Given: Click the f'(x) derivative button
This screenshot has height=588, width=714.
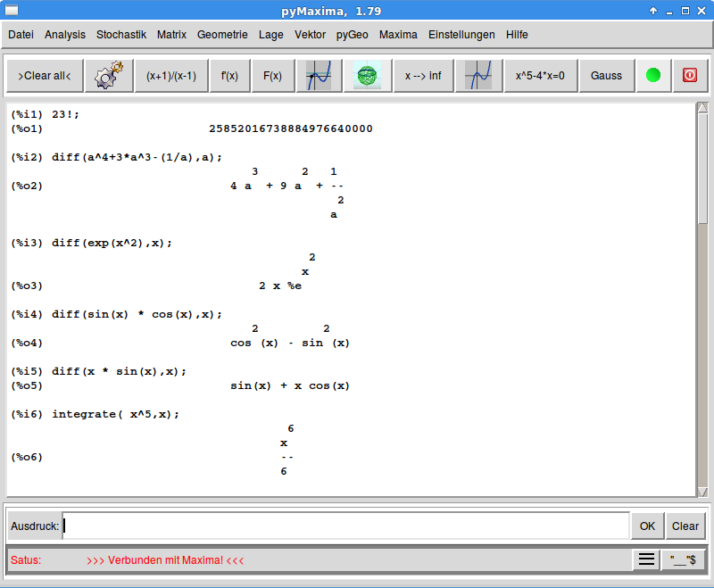Looking at the screenshot, I should pos(229,76).
